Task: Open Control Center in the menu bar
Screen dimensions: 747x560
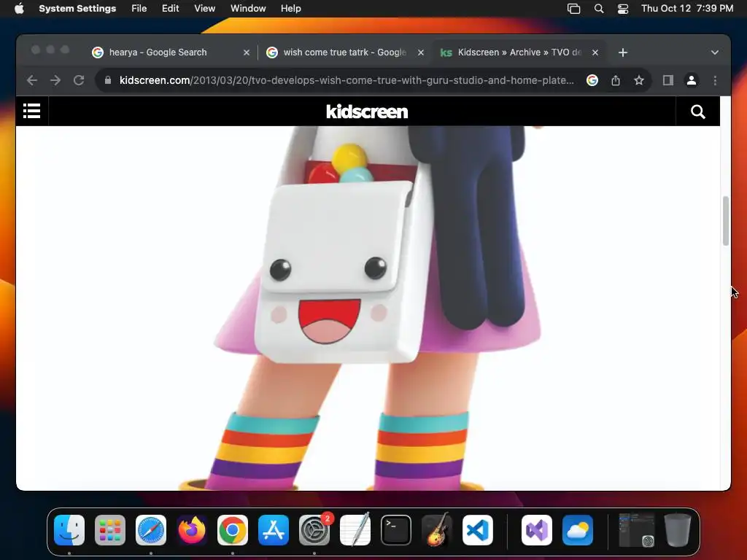Action: pos(623,9)
